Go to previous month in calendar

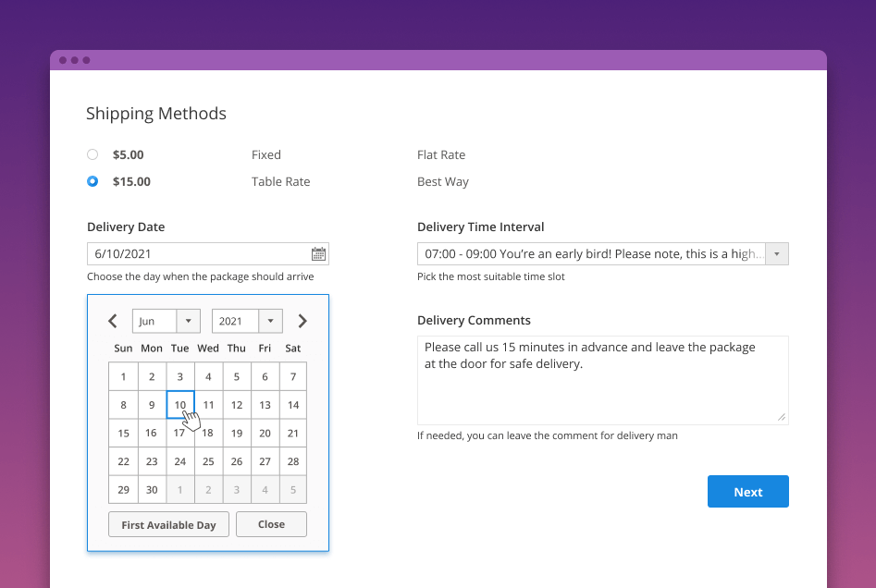point(113,321)
